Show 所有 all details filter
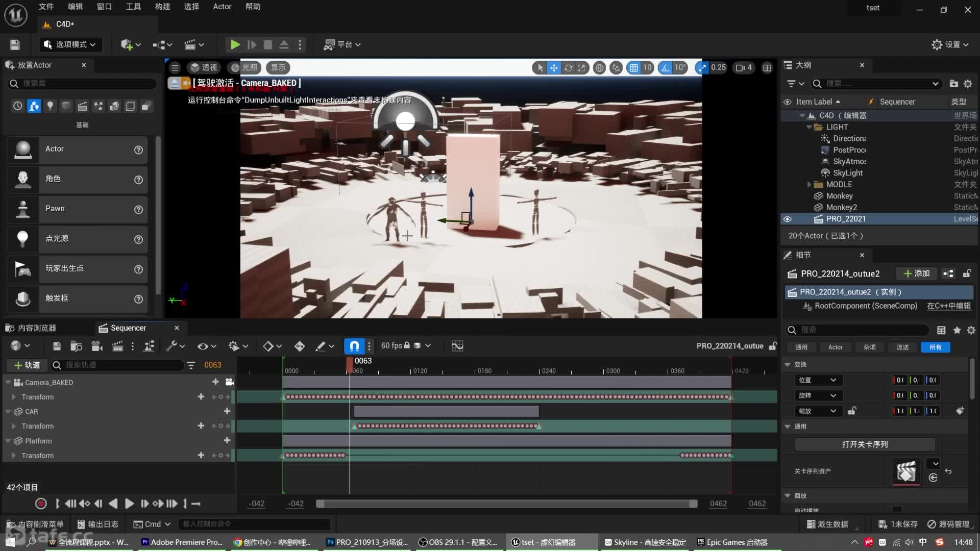Viewport: 980px width, 551px height. pos(935,347)
